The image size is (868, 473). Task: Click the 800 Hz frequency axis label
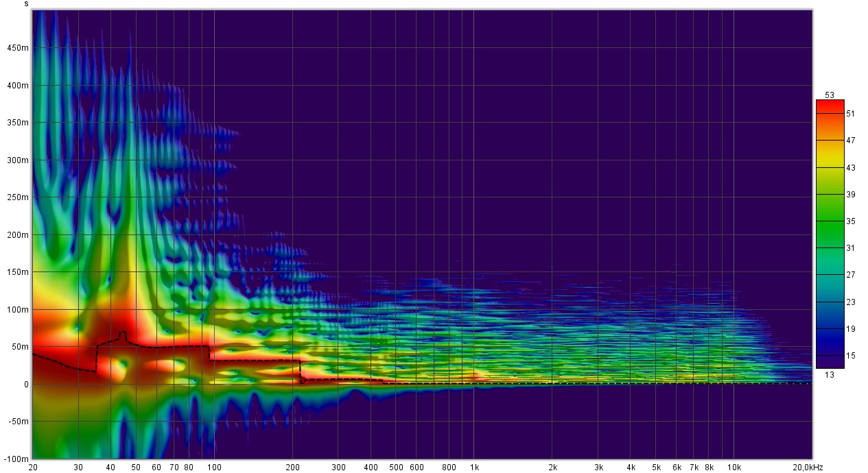(449, 468)
